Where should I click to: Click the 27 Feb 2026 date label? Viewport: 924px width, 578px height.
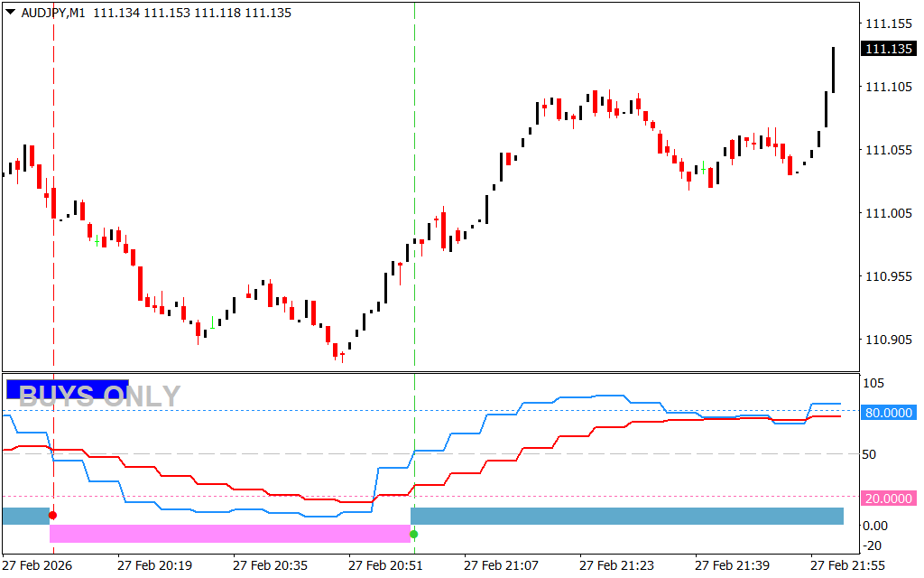pos(38,565)
